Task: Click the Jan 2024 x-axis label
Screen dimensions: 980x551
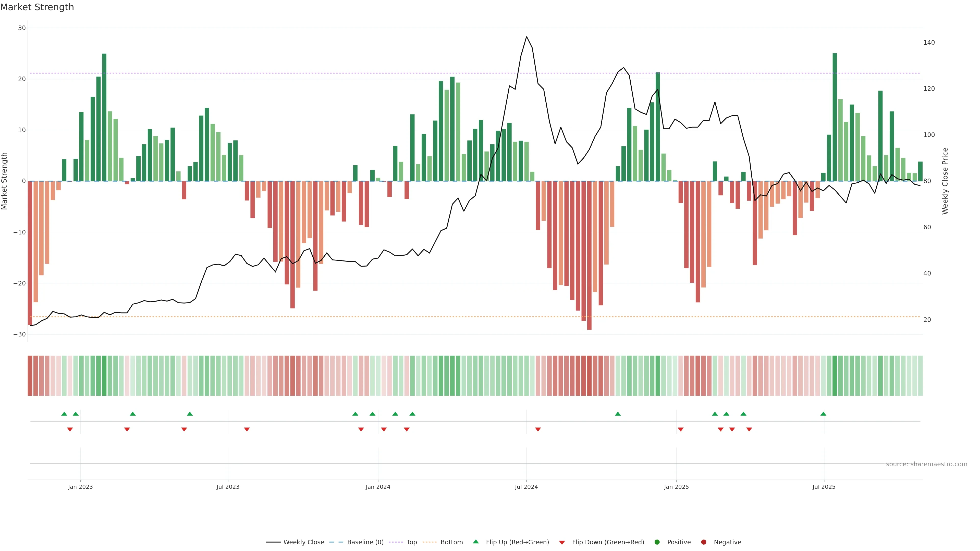Action: pos(378,487)
